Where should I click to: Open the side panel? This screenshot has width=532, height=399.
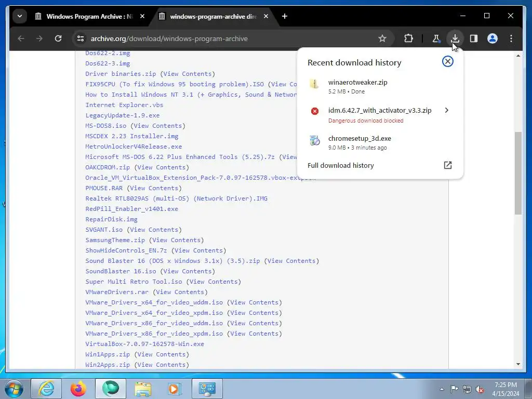474,38
